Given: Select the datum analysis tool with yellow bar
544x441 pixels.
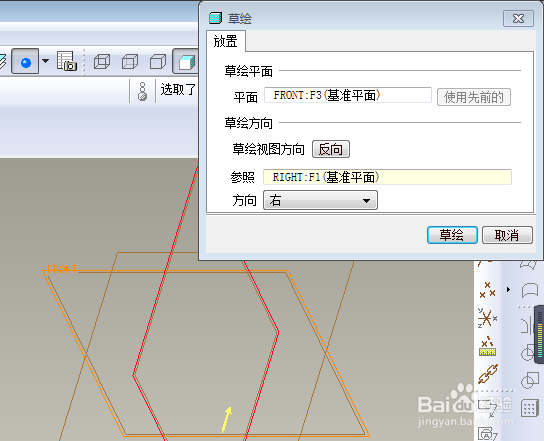Looking at the screenshot, I should coord(487,346).
